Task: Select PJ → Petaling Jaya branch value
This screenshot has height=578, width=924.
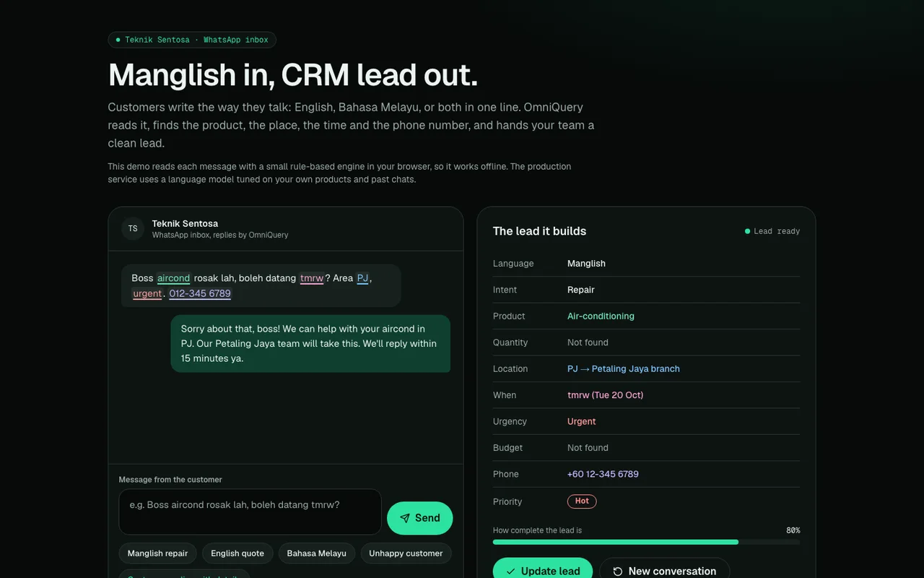Action: coord(624,369)
